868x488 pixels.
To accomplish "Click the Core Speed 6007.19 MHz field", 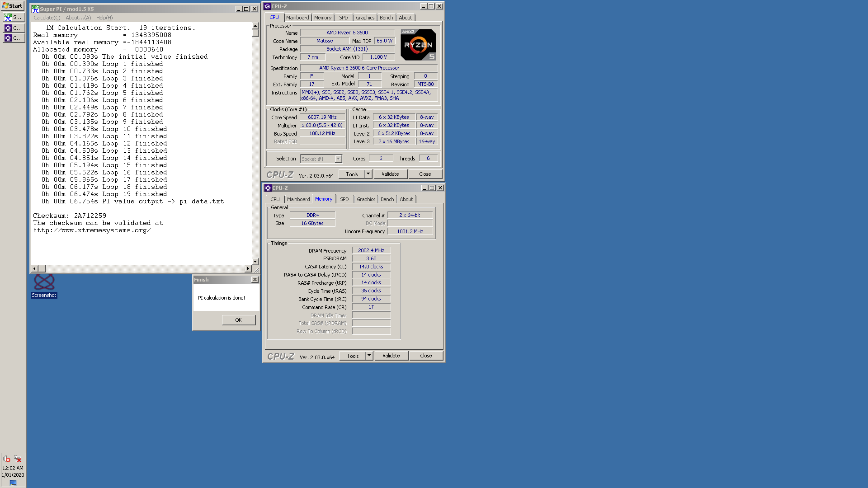I will pyautogui.click(x=322, y=117).
